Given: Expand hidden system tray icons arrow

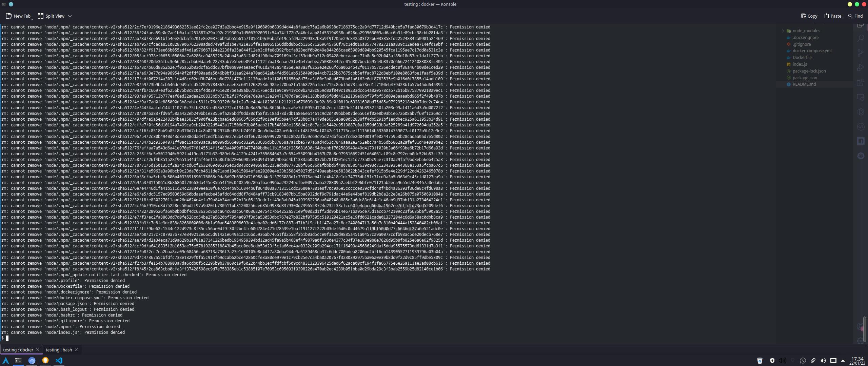Looking at the screenshot, I should coord(843,361).
